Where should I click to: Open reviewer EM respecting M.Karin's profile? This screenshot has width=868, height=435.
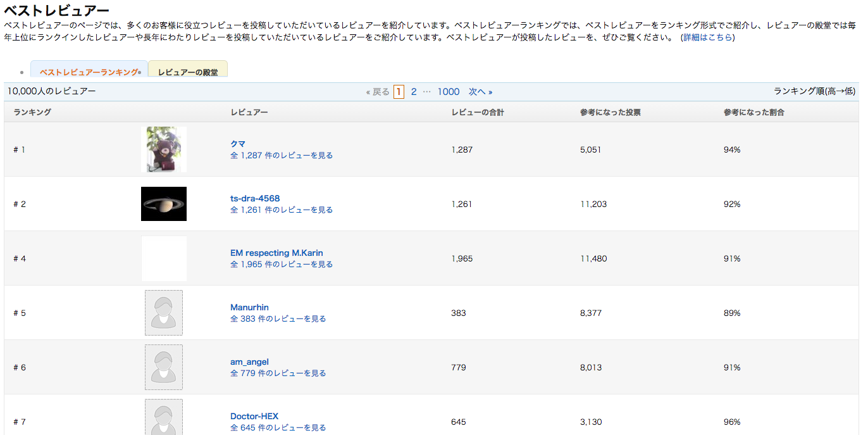[x=276, y=253]
